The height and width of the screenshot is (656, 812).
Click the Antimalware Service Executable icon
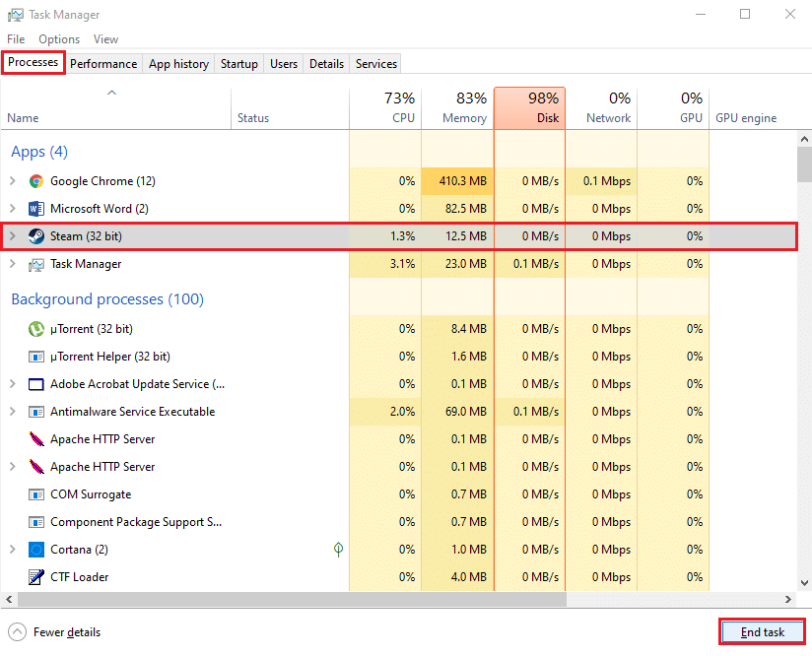[35, 412]
